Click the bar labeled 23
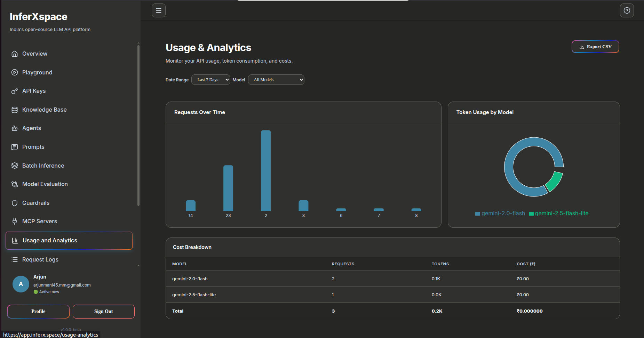The height and width of the screenshot is (338, 644). pyautogui.click(x=228, y=188)
